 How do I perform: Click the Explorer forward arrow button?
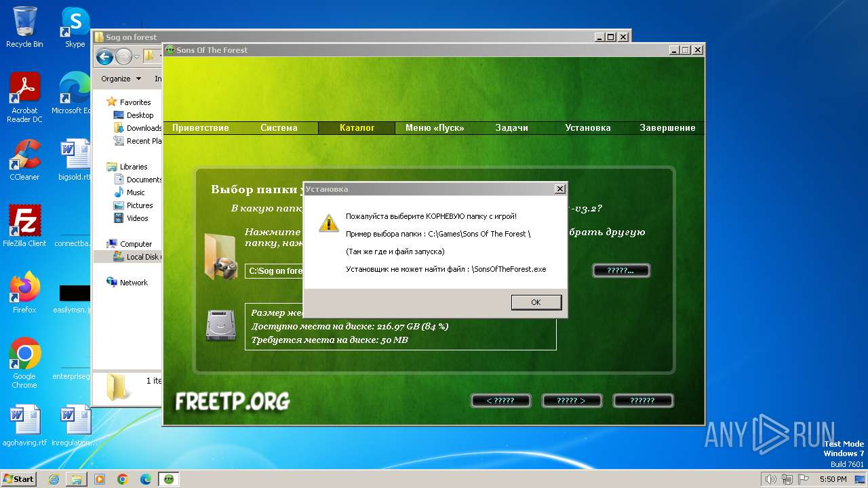[123, 57]
